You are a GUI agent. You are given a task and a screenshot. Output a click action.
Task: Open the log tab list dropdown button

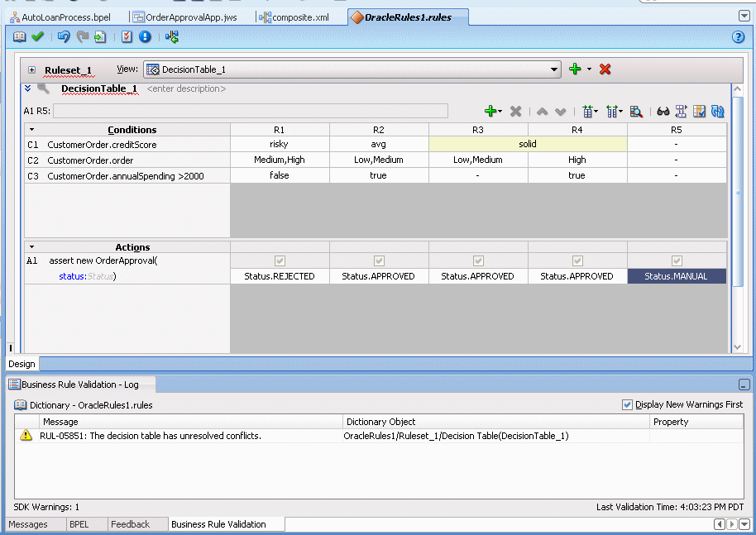point(744,524)
